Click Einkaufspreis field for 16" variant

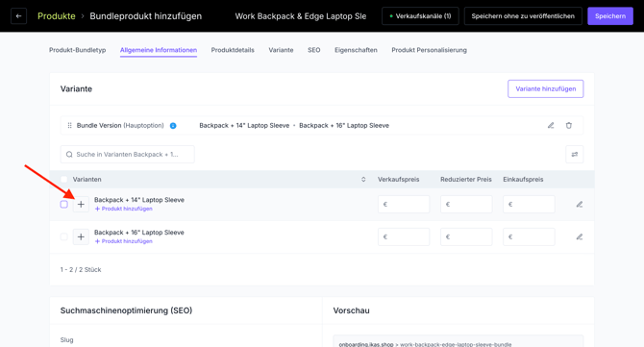tap(529, 237)
